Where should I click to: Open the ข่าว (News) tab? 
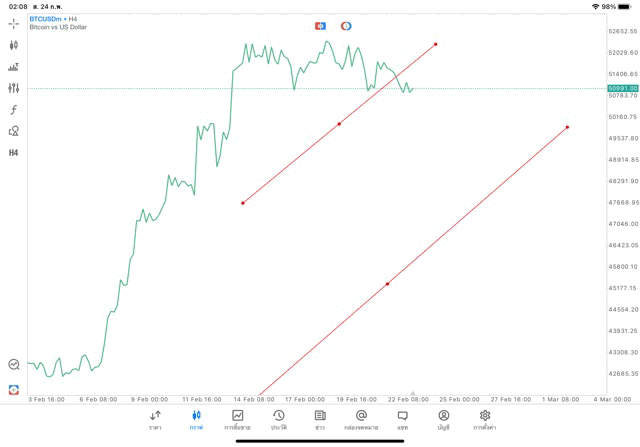click(x=320, y=420)
